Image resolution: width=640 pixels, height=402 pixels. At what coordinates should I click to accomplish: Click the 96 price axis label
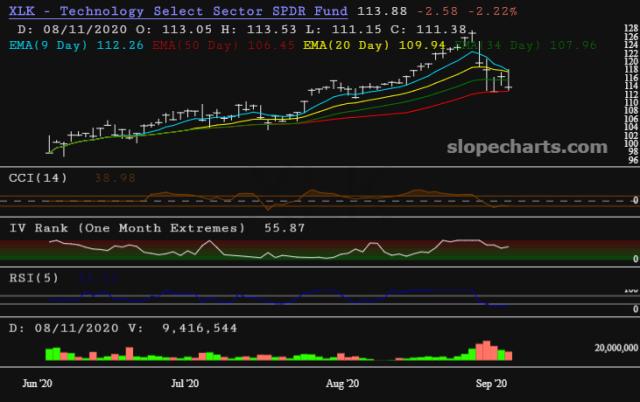(x=633, y=160)
